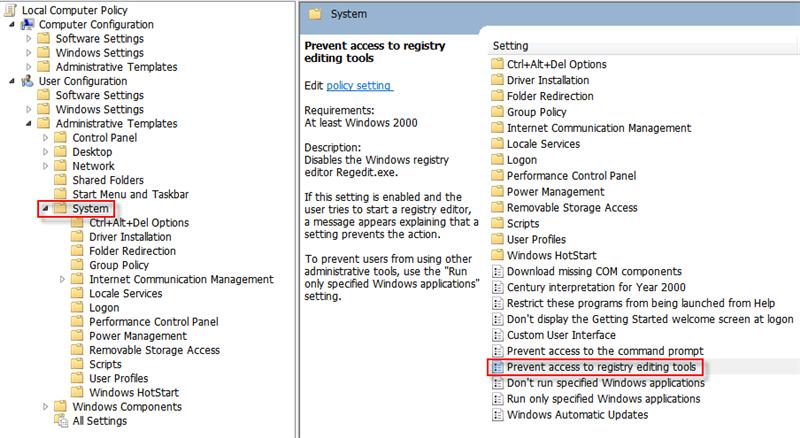Select Folder Redirection in the tree
The image size is (800, 438).
(x=132, y=251)
